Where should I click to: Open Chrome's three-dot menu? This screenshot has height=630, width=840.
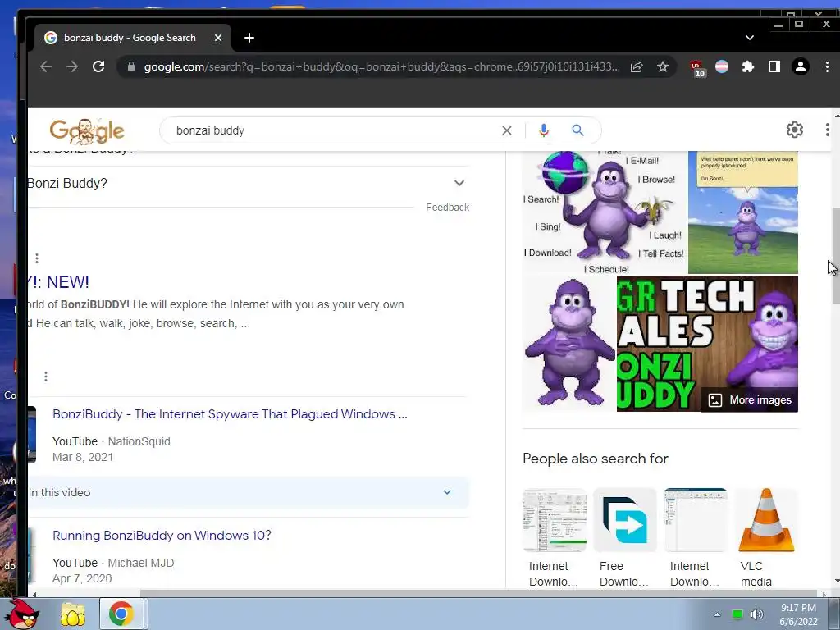pyautogui.click(x=827, y=66)
